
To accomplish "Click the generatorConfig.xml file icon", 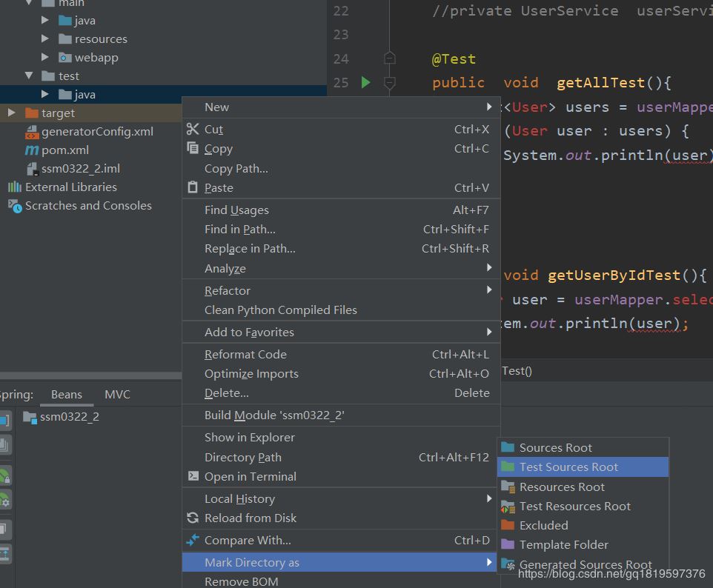I will pos(31,132).
